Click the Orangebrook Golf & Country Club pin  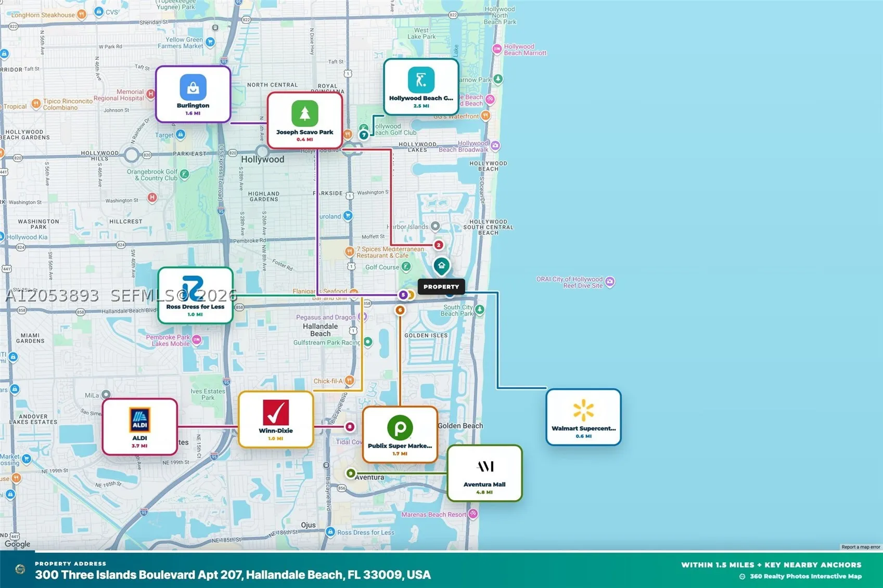click(184, 175)
